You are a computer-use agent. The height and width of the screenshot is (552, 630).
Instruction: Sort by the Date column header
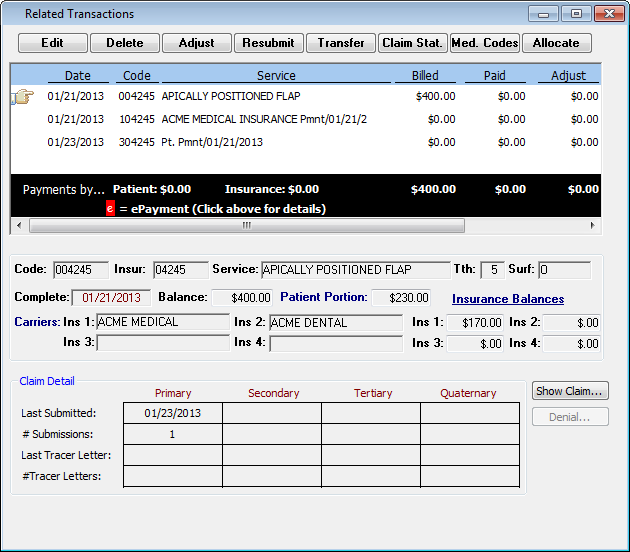tap(77, 76)
